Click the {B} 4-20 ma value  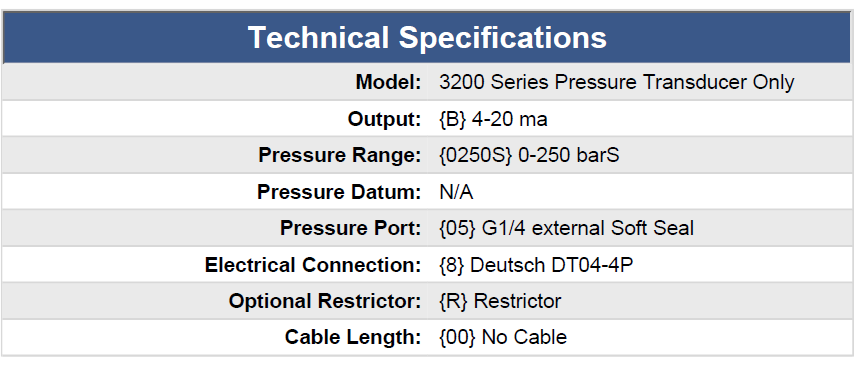(493, 119)
